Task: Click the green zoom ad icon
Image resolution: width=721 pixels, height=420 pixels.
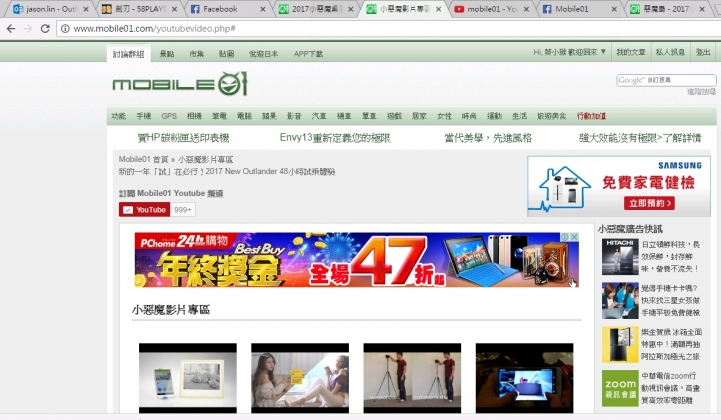Action: coord(620,388)
